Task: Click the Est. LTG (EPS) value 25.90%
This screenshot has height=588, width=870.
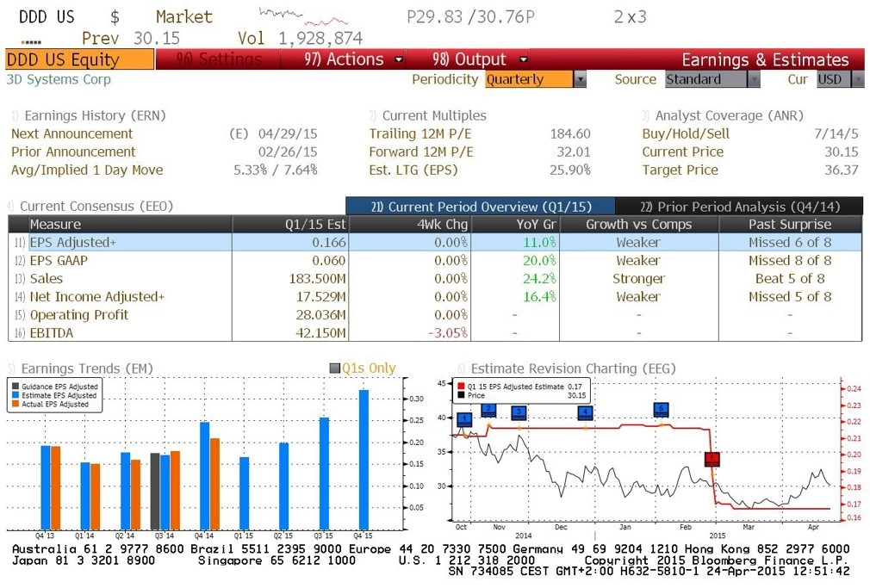Action: pyautogui.click(x=570, y=170)
